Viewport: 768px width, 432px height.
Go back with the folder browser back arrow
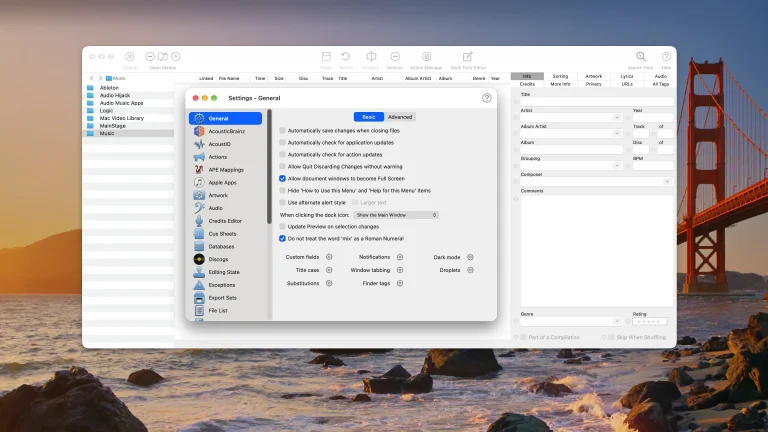pos(92,78)
